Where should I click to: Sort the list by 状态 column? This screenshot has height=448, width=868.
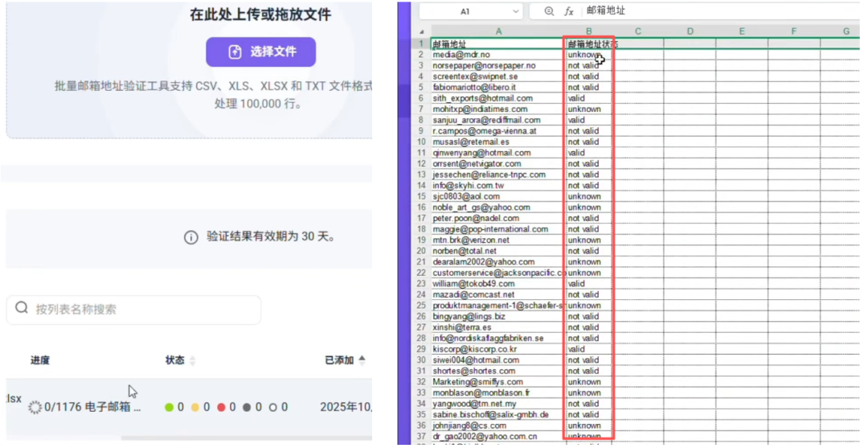tap(192, 360)
